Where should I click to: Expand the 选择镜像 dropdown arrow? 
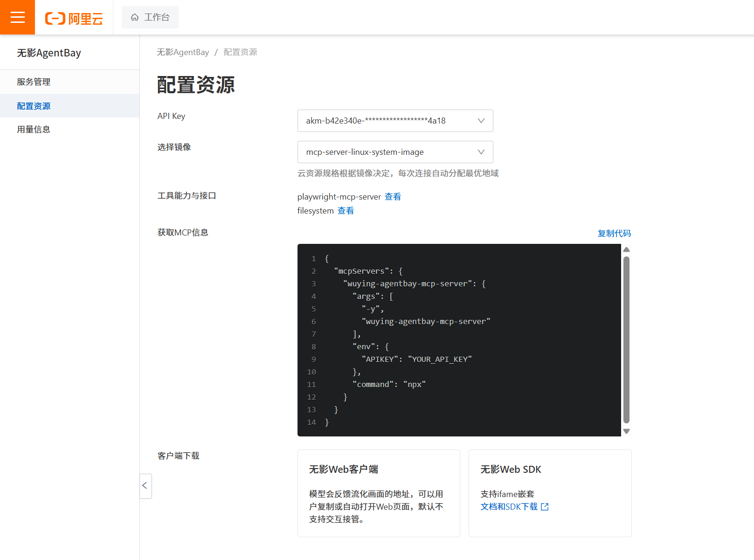click(481, 152)
